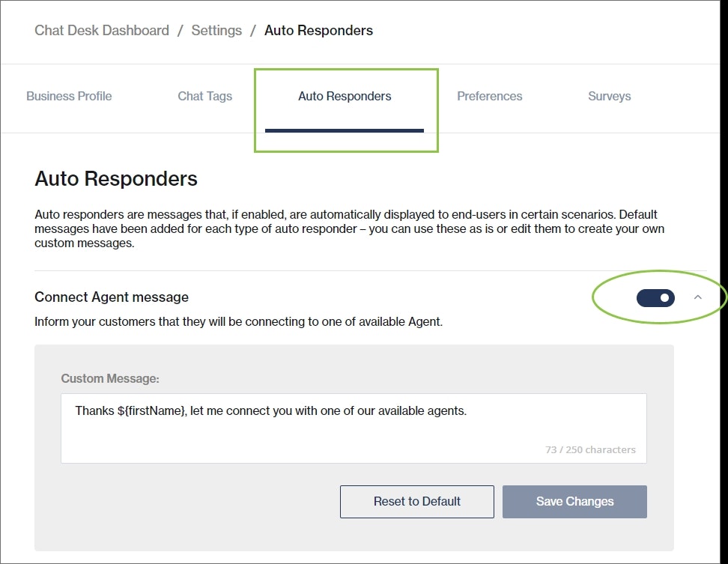Image resolution: width=728 pixels, height=564 pixels.
Task: Switch to the Chat Tags tab
Action: 204,96
